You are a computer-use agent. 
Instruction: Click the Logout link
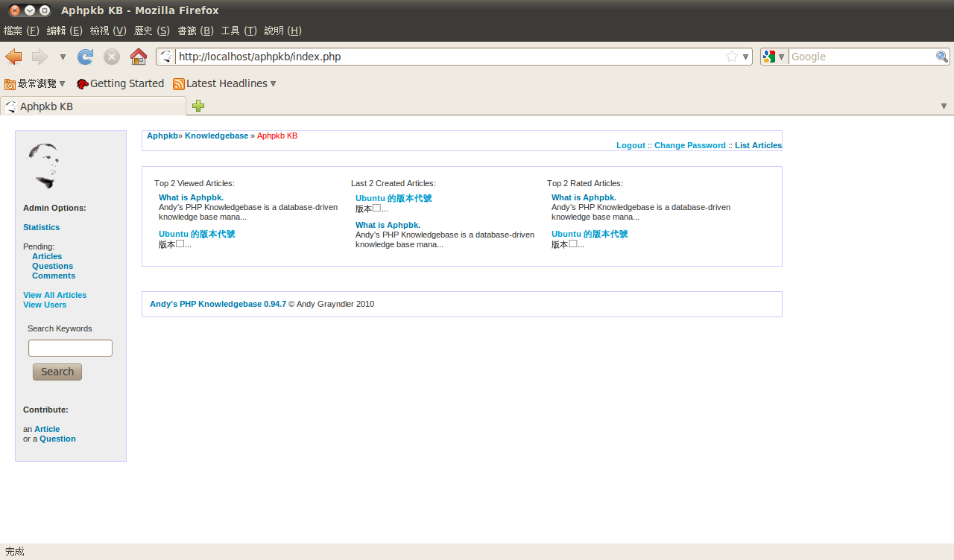(631, 145)
